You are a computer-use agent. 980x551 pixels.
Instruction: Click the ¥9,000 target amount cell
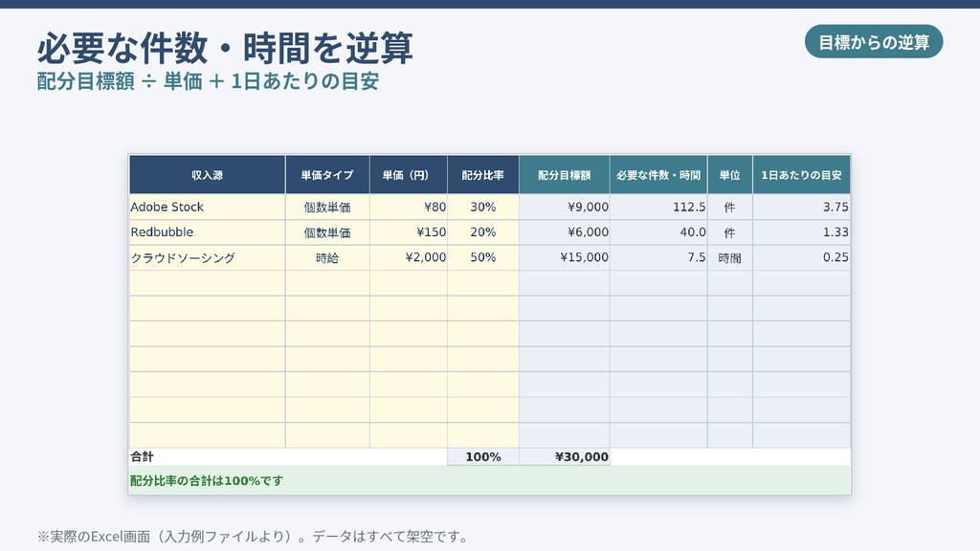click(x=565, y=207)
